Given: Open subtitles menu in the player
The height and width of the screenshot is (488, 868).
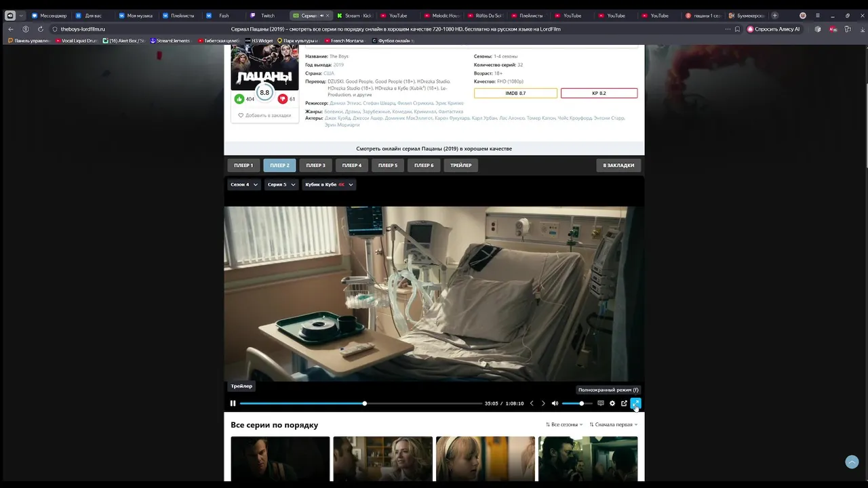Looking at the screenshot, I should (600, 403).
